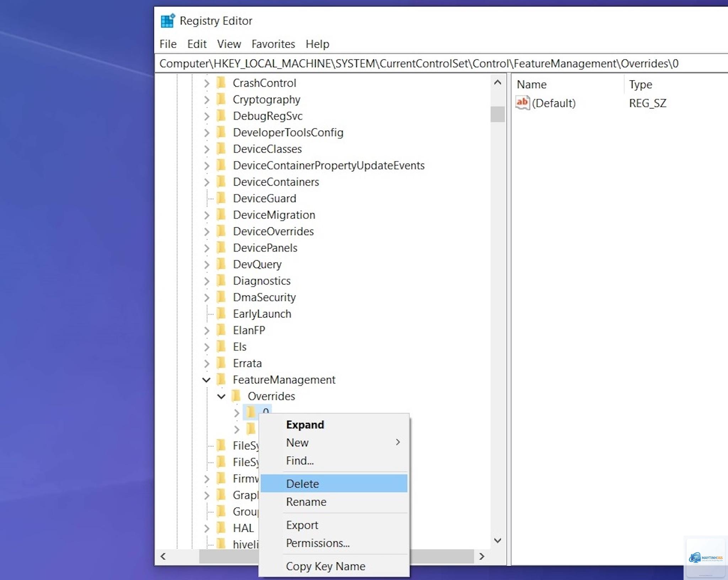This screenshot has width=728, height=580.
Task: Expand the DeveloperToolsConfig key
Action: tap(207, 133)
